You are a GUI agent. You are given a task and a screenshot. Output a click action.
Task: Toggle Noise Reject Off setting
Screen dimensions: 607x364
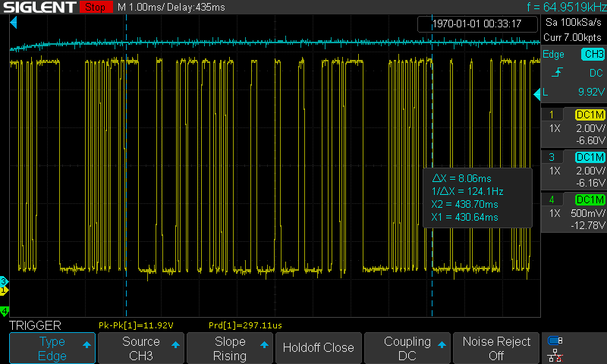pos(496,348)
